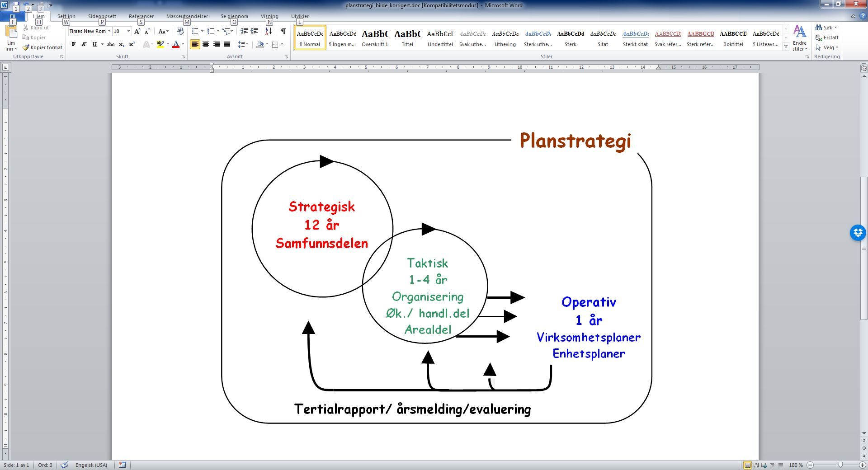Viewport: 868px width, 470px height.
Task: Click the spelling check status icon
Action: click(x=64, y=465)
